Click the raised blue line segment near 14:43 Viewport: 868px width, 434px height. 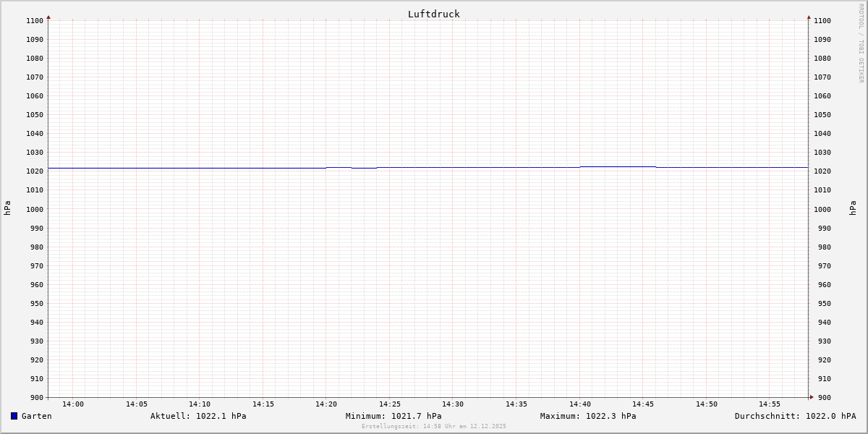click(x=618, y=166)
